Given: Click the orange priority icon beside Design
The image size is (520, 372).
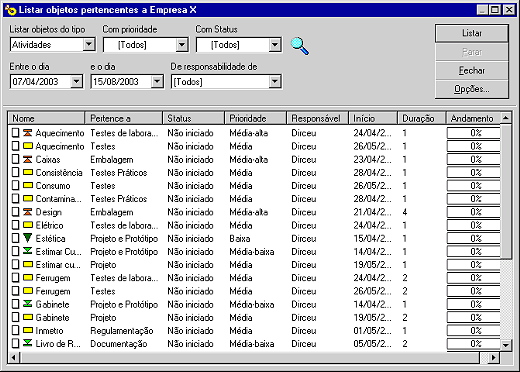Looking at the screenshot, I should click(28, 212).
